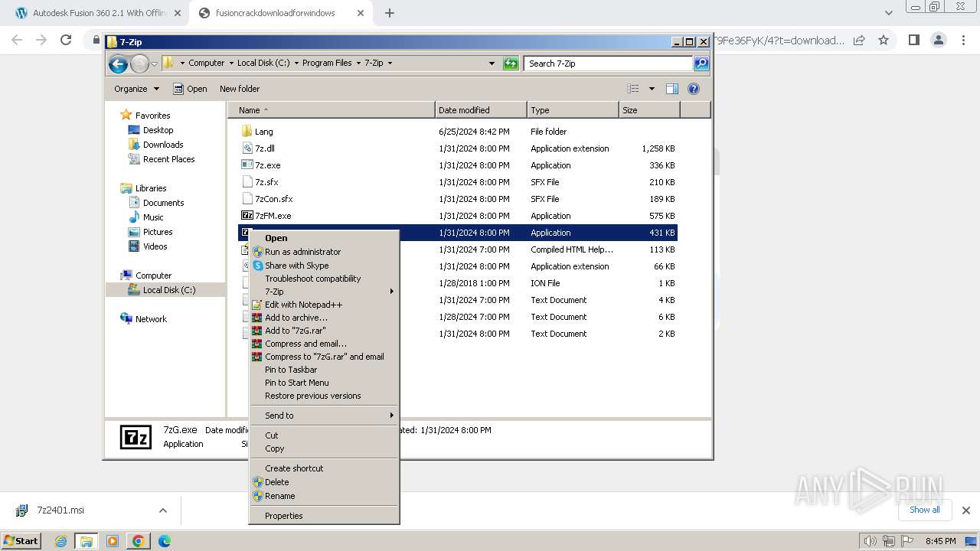Sort by Date modified column

(x=481, y=110)
